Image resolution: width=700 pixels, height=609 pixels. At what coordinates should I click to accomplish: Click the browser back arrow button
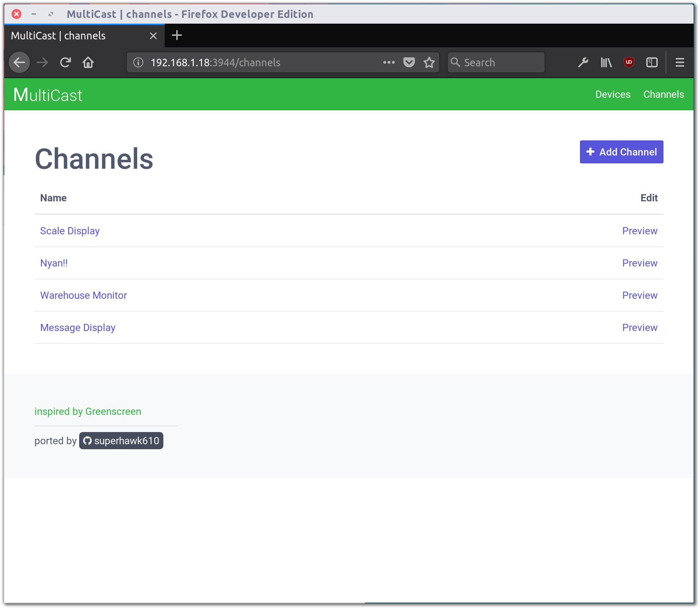pos(19,62)
